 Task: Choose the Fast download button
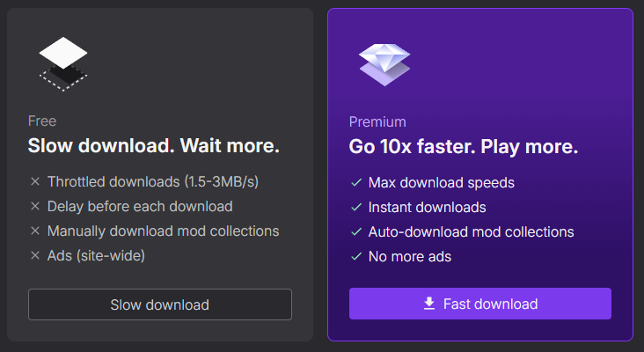(479, 304)
